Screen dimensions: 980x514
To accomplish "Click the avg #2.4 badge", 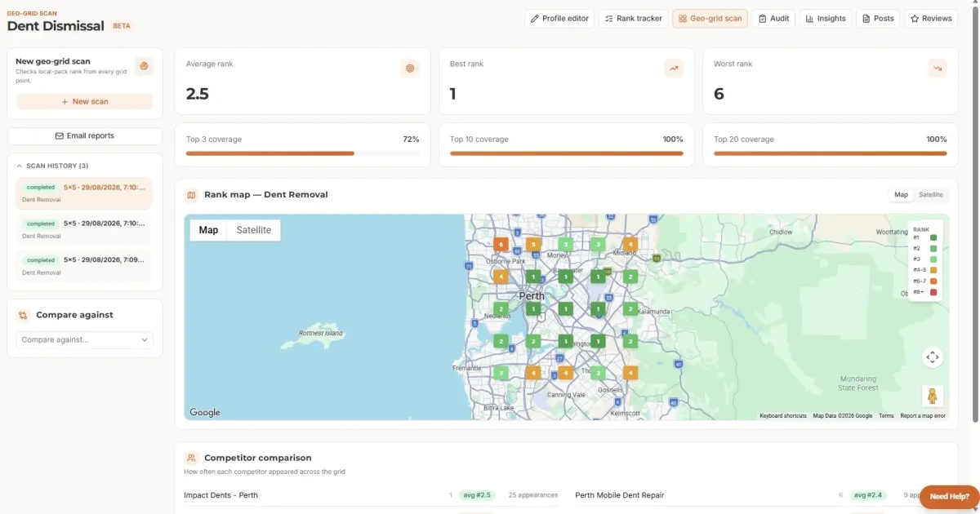I will click(x=867, y=495).
